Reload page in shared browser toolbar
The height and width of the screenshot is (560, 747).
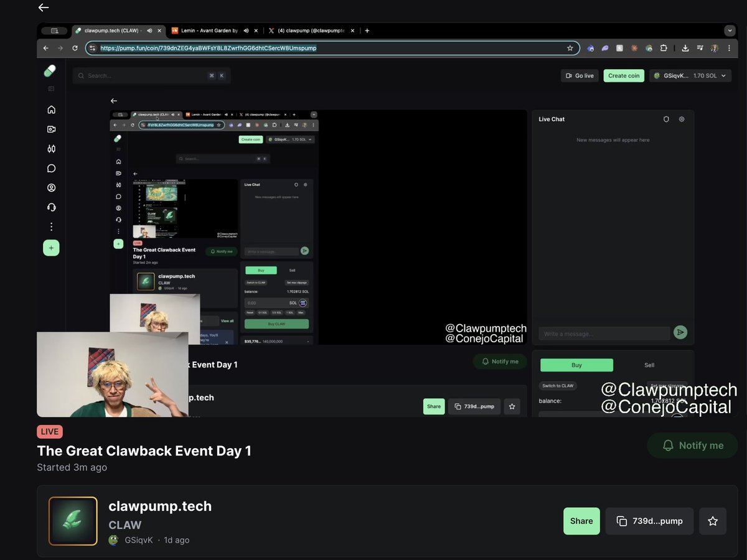tap(75, 48)
